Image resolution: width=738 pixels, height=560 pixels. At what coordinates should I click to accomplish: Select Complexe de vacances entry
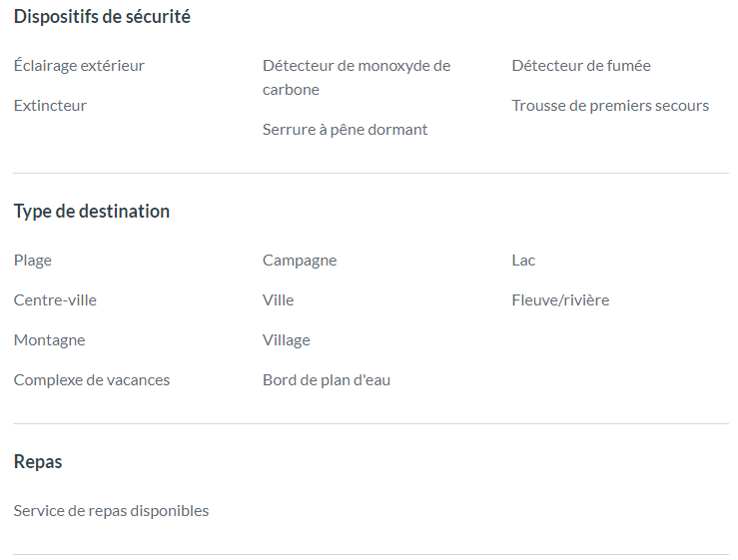pos(92,380)
